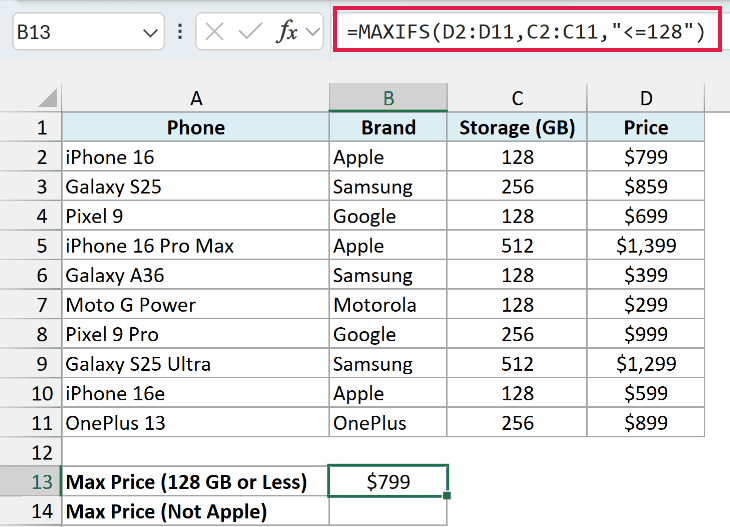
Task: Select row 12 header
Action: tap(31, 452)
